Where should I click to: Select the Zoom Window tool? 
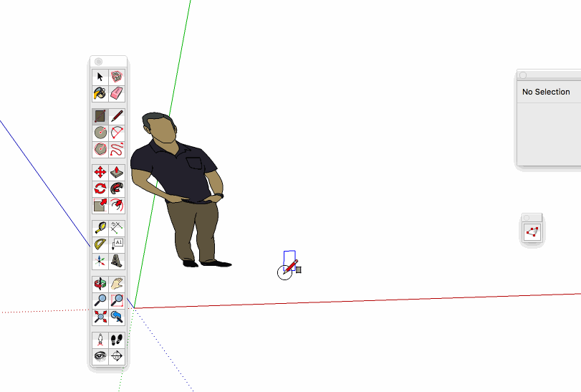(117, 300)
